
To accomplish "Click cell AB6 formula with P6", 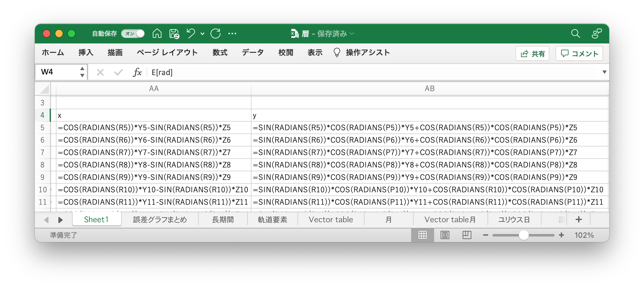I will click(x=429, y=140).
